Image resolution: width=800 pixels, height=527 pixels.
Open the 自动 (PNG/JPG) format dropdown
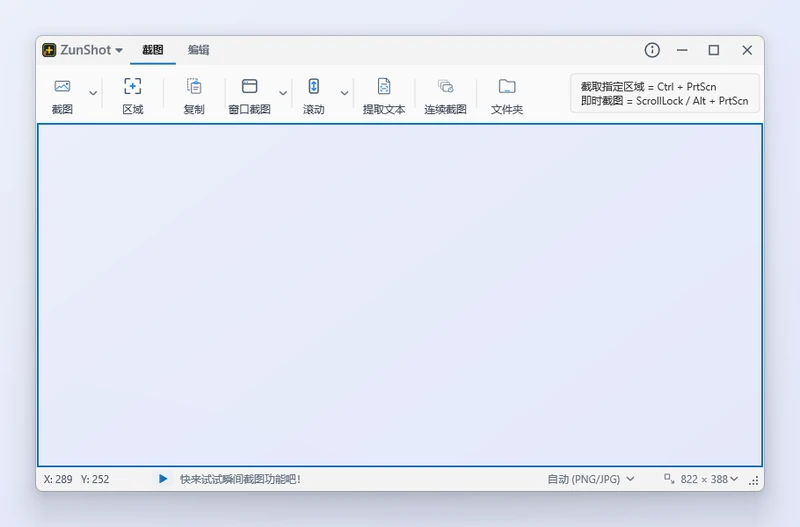tap(590, 480)
